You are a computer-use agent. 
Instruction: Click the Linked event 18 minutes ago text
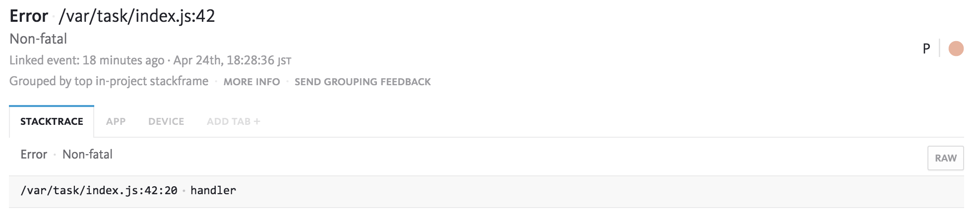(x=87, y=60)
